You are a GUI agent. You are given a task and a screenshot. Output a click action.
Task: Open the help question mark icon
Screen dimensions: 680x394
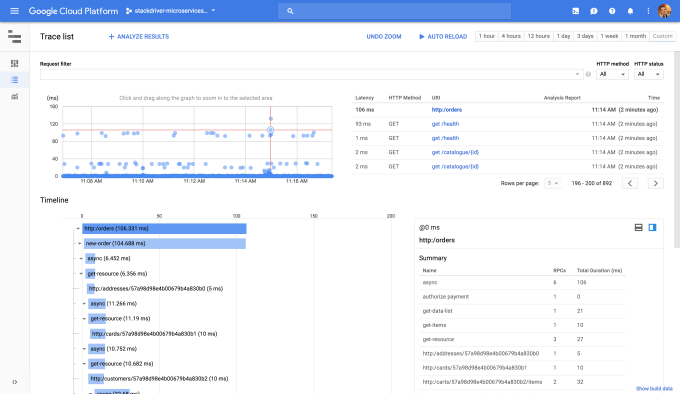coord(612,11)
